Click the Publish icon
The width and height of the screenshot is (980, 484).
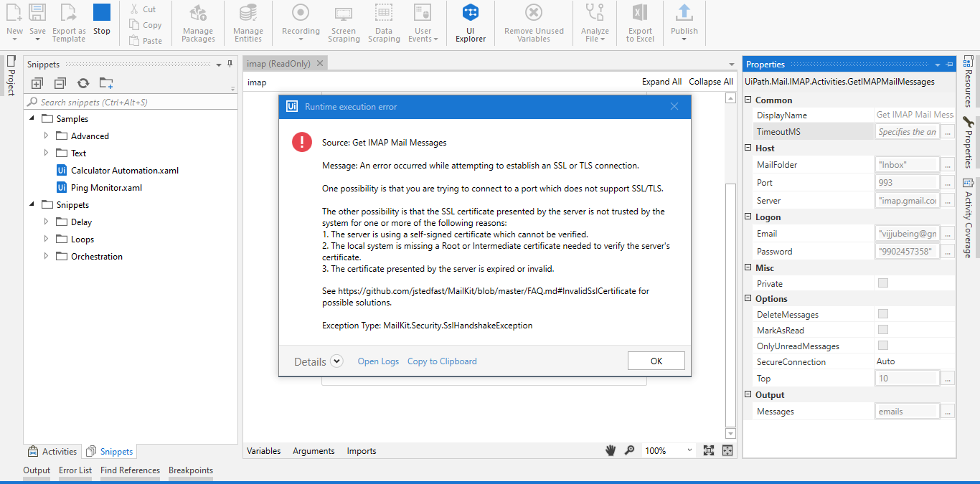(x=684, y=12)
